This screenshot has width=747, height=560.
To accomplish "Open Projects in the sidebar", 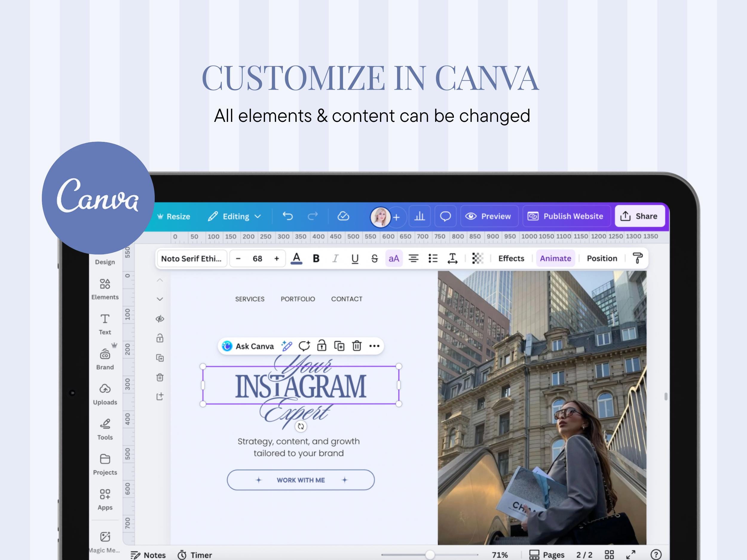I will 105,464.
